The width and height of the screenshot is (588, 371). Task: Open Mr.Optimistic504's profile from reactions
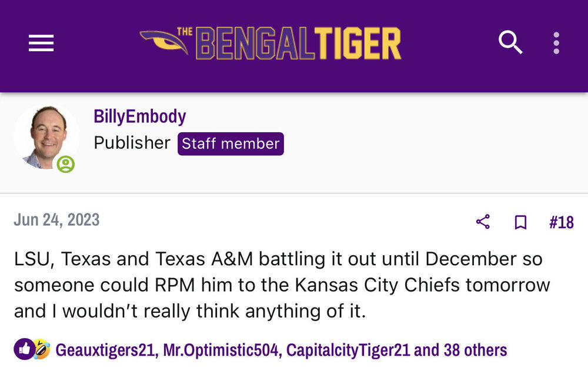(220, 350)
